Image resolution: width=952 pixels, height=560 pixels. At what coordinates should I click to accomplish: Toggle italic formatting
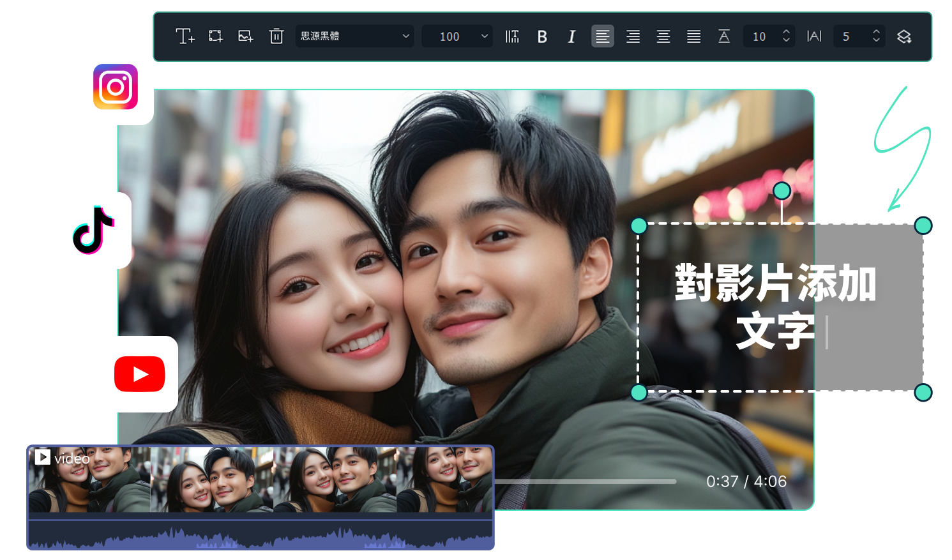[x=571, y=36]
